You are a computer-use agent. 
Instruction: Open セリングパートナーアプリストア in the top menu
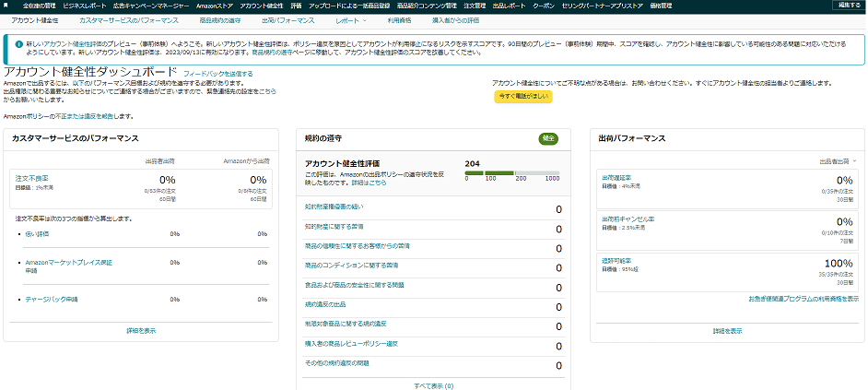pos(603,6)
